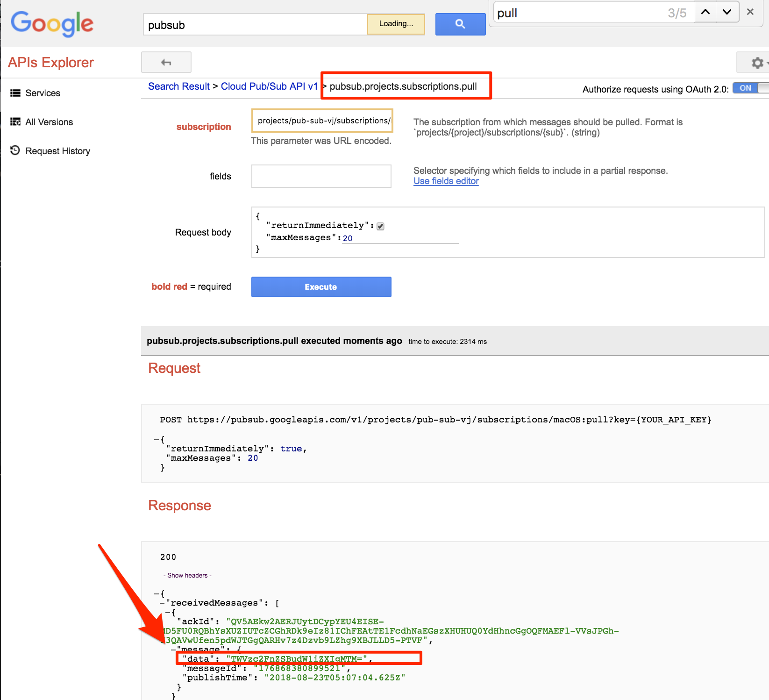
Task: Click the Show headers link
Action: coord(187,575)
